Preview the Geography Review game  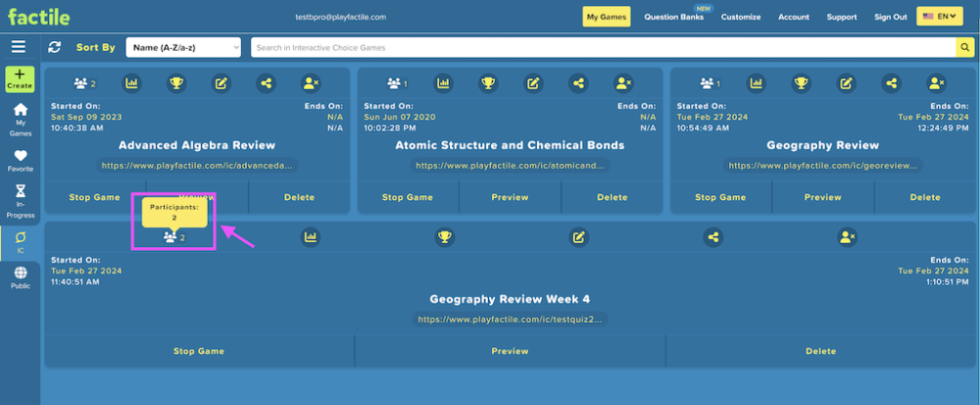(x=823, y=197)
